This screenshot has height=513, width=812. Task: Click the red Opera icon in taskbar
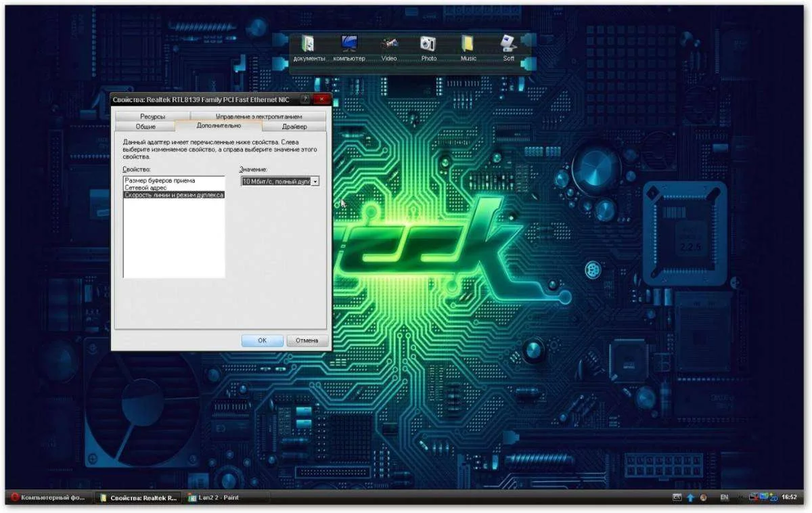click(15, 497)
